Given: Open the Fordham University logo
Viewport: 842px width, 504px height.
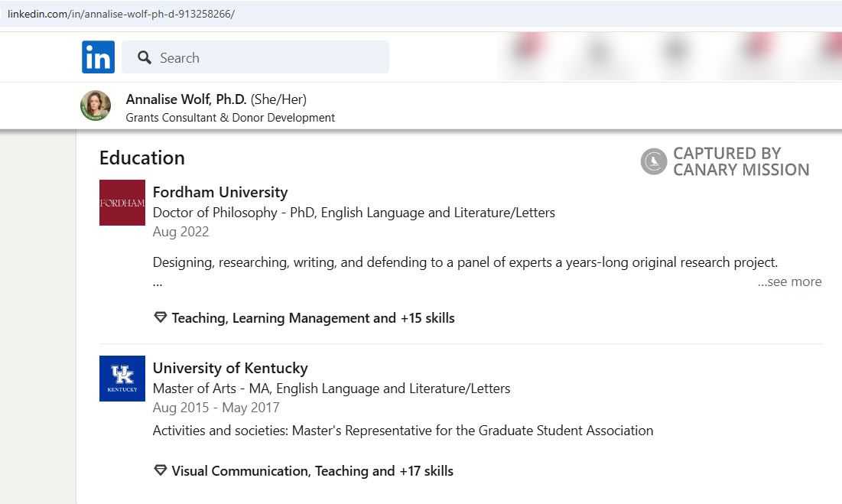Looking at the screenshot, I should [x=121, y=202].
